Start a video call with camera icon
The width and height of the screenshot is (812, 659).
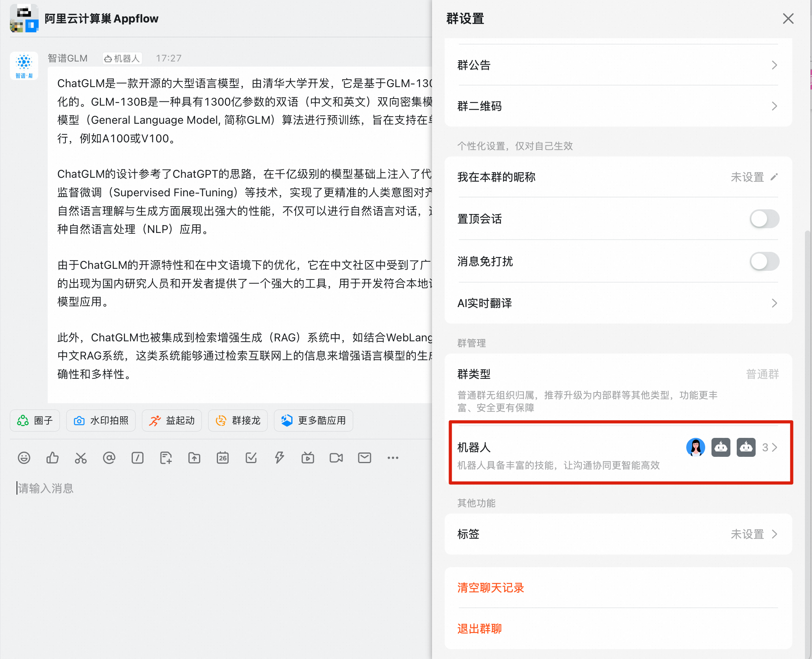pyautogui.click(x=336, y=458)
